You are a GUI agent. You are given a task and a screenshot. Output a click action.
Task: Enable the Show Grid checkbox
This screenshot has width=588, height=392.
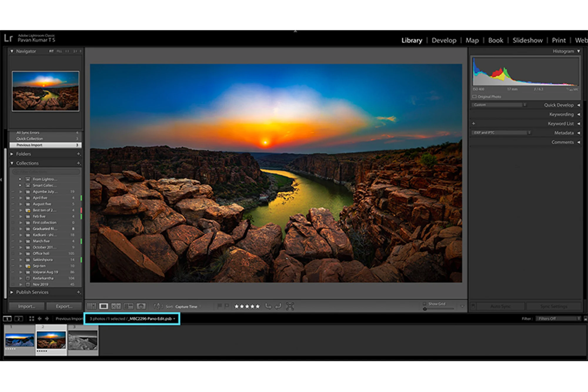(x=425, y=303)
